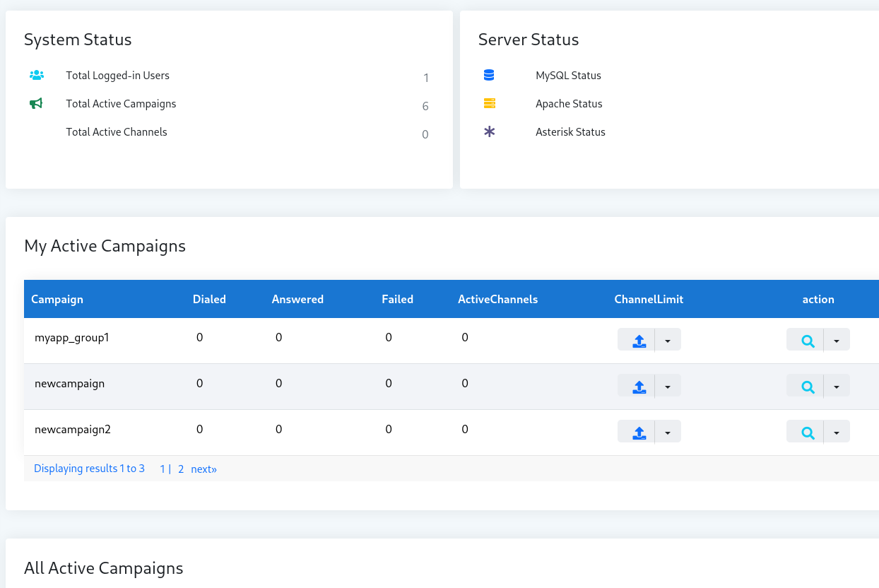Click the Apache Status server icon
The image size is (879, 588).
pos(489,103)
